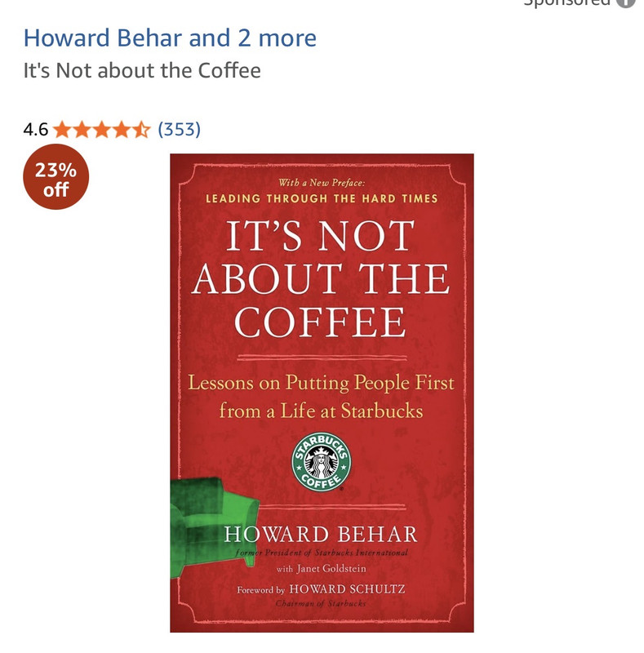Click the green armchair on the cover

[x=212, y=527]
